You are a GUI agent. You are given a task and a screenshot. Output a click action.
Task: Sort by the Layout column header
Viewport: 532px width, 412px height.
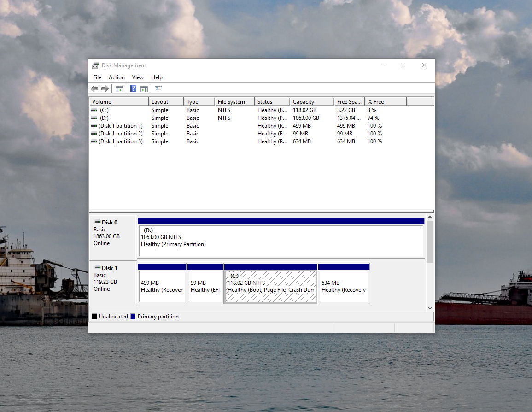(x=166, y=101)
